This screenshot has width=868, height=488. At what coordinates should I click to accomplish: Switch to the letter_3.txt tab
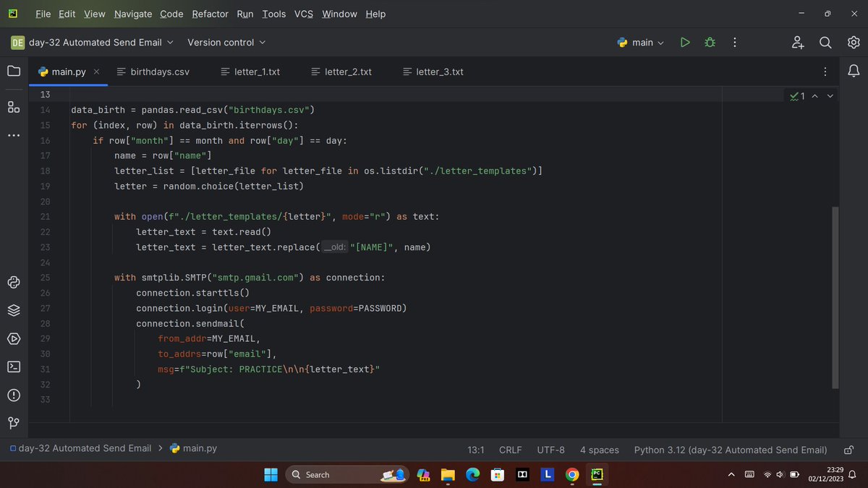click(x=433, y=72)
